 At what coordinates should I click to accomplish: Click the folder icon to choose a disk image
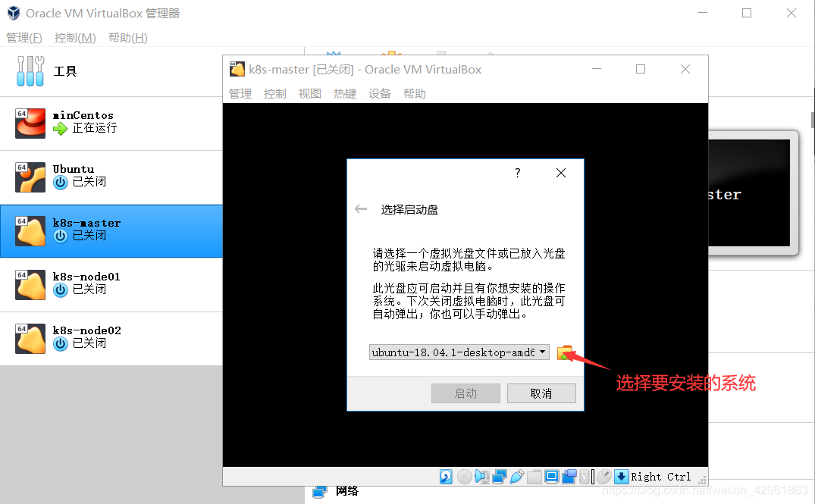[x=565, y=352]
